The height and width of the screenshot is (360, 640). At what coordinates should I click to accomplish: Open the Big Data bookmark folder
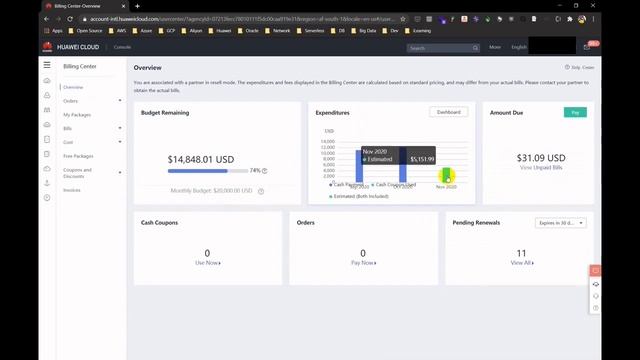point(363,31)
